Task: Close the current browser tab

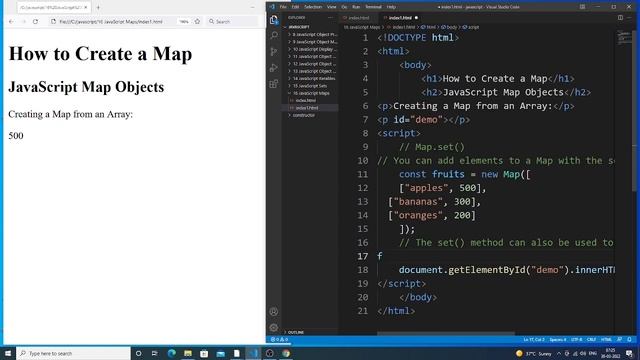Action: 86,7
